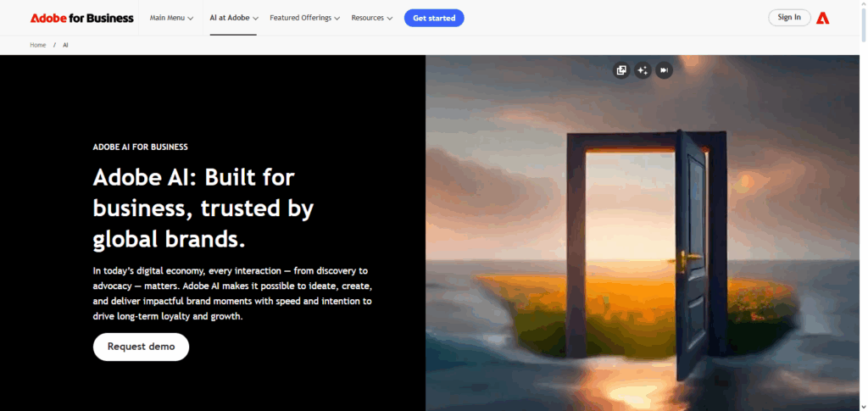Open the AI at Adobe dropdown
This screenshot has height=411, width=868.
pos(234,18)
